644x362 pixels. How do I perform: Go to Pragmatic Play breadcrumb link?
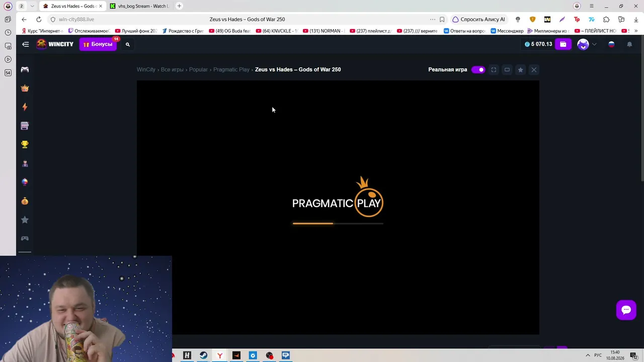click(x=231, y=69)
